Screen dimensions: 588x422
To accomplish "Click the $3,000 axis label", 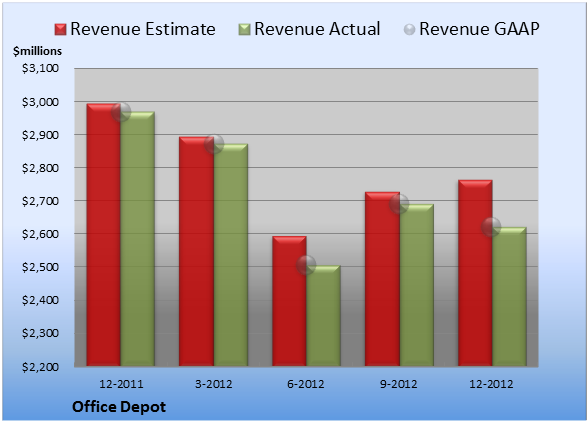I will tap(40, 102).
